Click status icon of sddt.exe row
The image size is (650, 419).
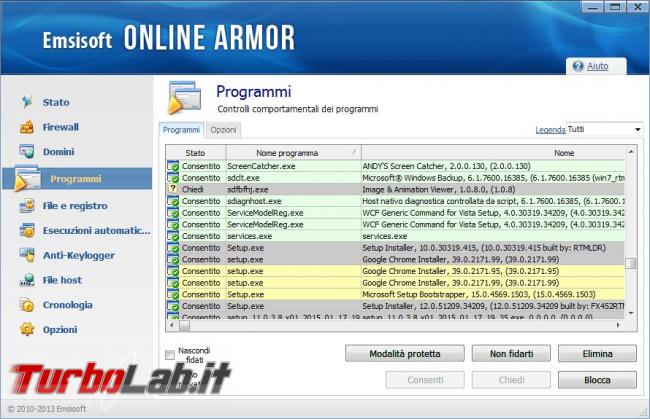(173, 178)
